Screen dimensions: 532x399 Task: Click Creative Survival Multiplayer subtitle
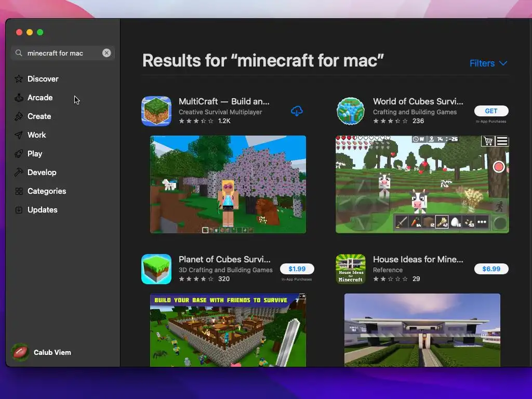pyautogui.click(x=220, y=112)
